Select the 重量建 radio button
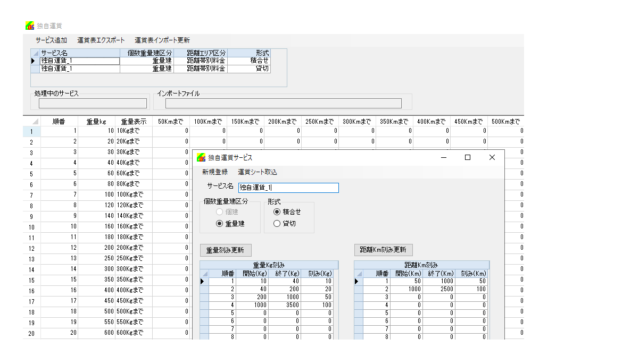The width and height of the screenshot is (639, 364). click(x=219, y=224)
